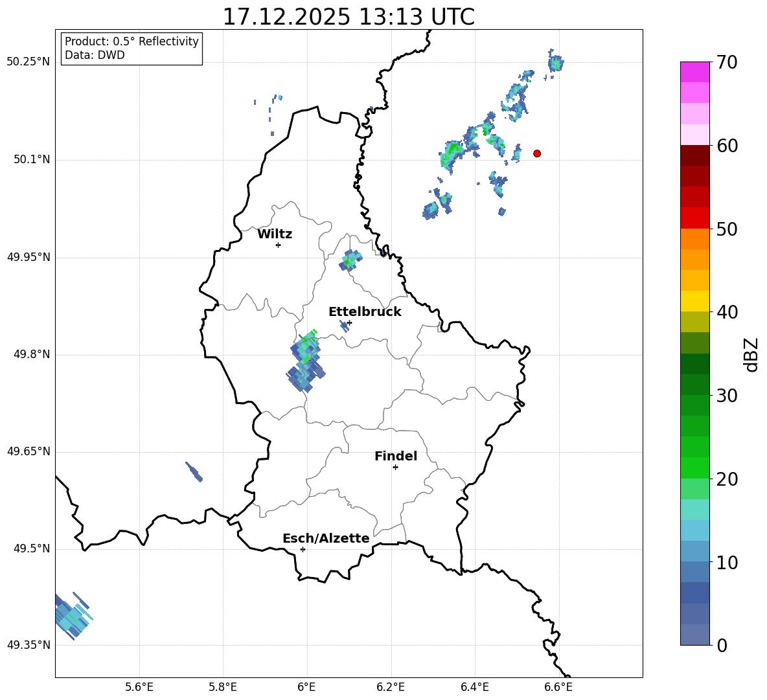Click the Ettelbruck station label
767x700 pixels.
(x=365, y=312)
